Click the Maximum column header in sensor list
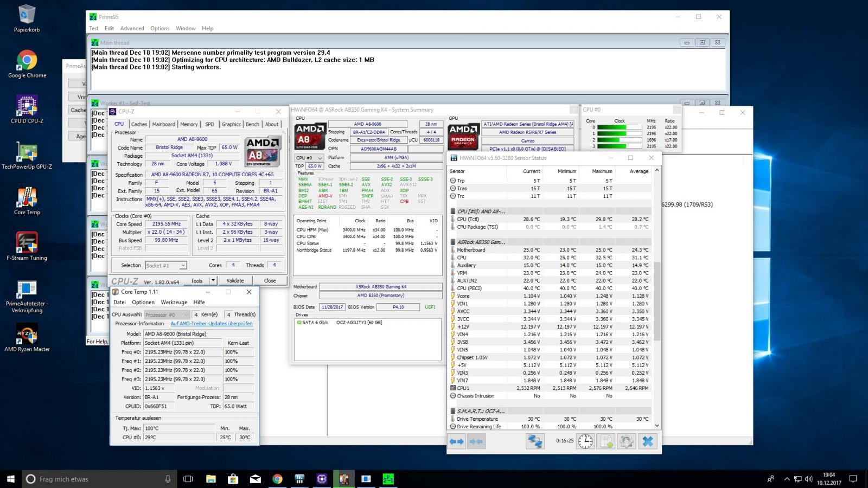Viewport: 868px width, 488px height. point(602,171)
